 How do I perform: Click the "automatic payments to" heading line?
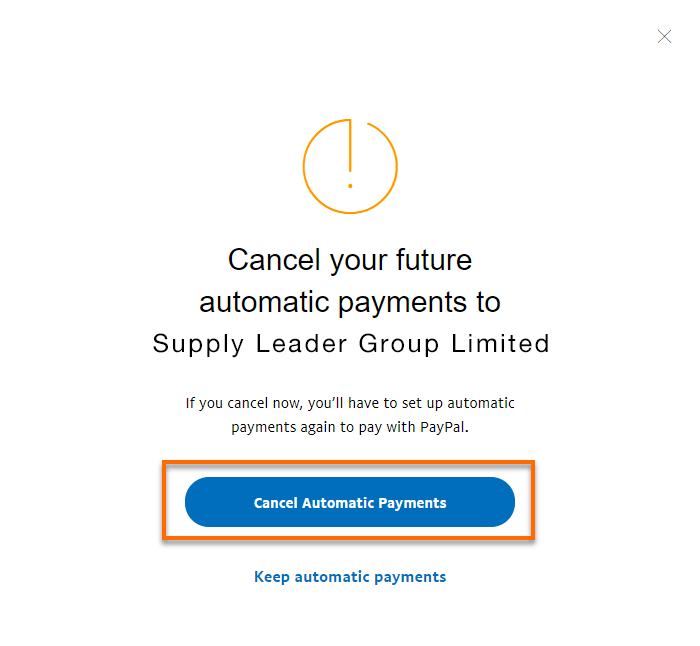click(x=350, y=301)
